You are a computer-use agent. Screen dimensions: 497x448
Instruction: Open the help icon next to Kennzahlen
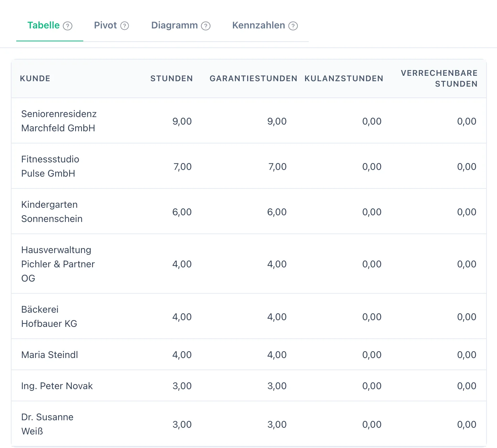tap(293, 26)
